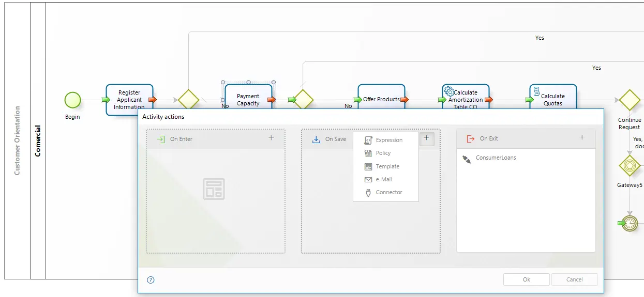The height and width of the screenshot is (297, 644).
Task: Click green enter arrow on Calculate Amortization
Action: pyautogui.click(x=442, y=100)
